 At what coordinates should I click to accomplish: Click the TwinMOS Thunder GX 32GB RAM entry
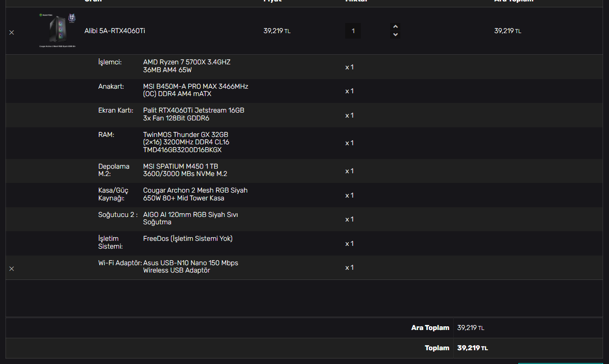point(186,142)
